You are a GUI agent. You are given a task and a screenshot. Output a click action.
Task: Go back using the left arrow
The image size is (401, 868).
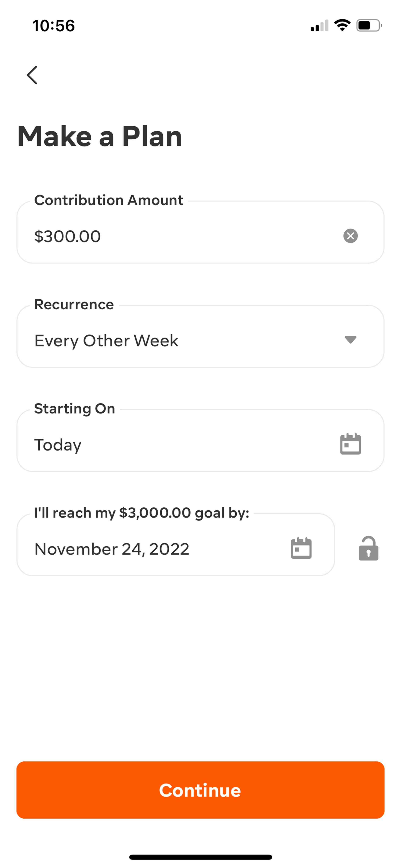32,75
